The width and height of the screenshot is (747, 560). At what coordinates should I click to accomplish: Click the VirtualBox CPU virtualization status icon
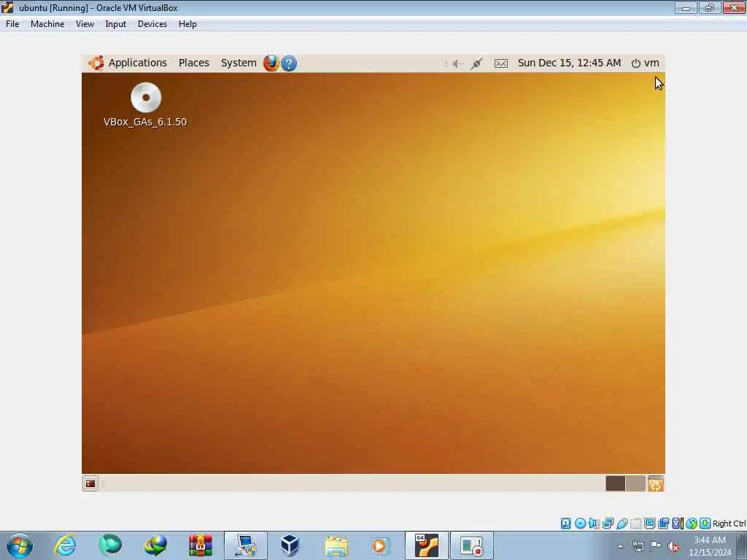678,524
